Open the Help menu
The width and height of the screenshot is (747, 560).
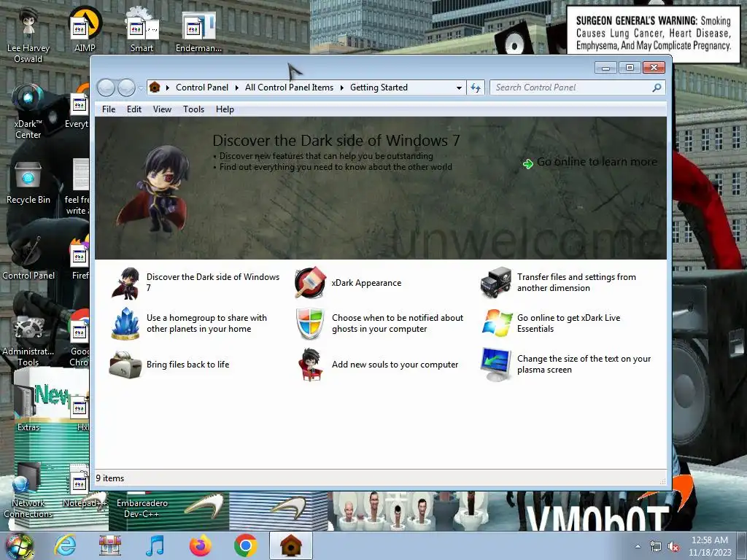click(x=225, y=109)
